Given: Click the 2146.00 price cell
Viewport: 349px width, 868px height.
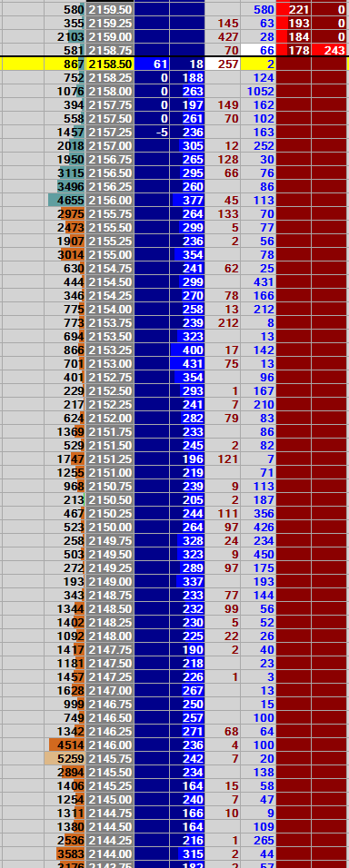Looking at the screenshot, I should pyautogui.click(x=110, y=745).
